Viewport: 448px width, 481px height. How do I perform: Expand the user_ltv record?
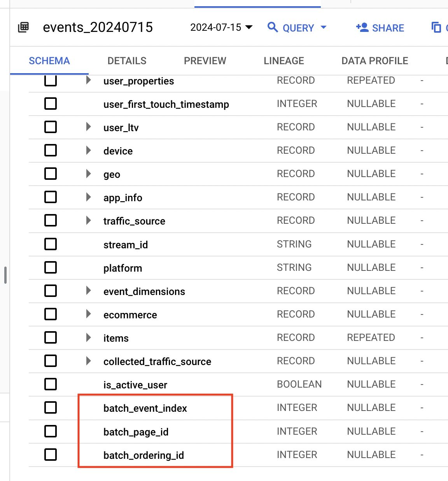pos(88,127)
